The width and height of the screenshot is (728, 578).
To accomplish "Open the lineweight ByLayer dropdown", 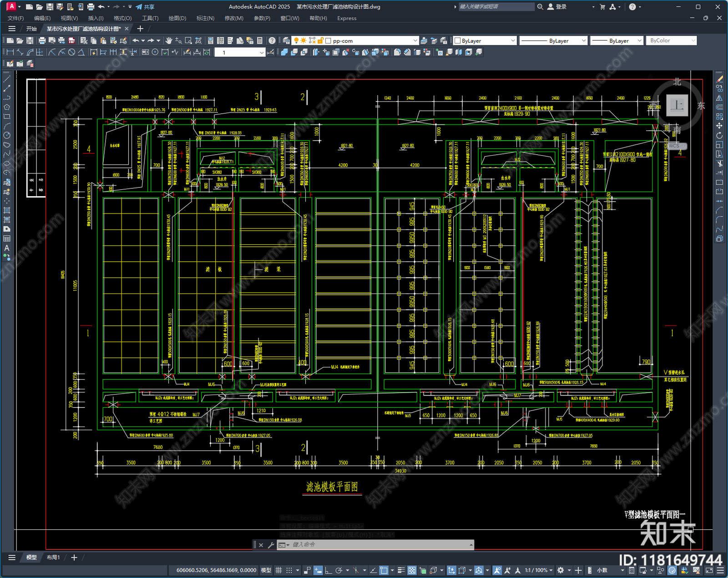I will click(617, 41).
